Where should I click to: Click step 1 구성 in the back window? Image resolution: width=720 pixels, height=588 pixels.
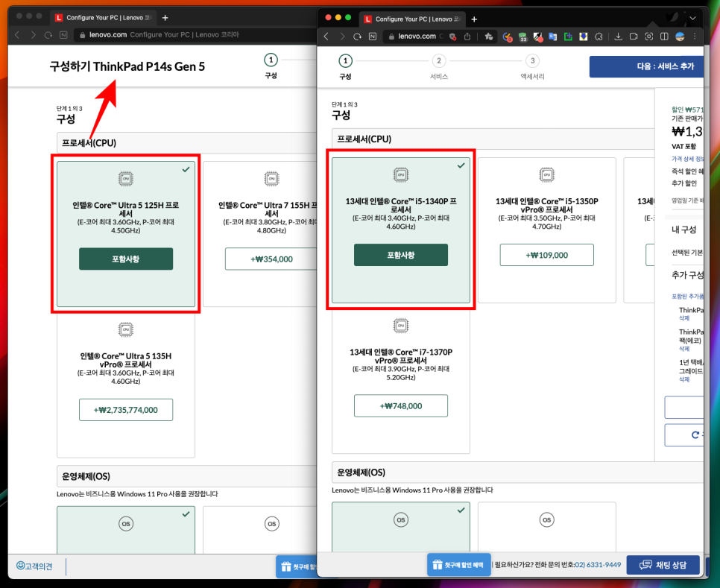click(x=271, y=66)
